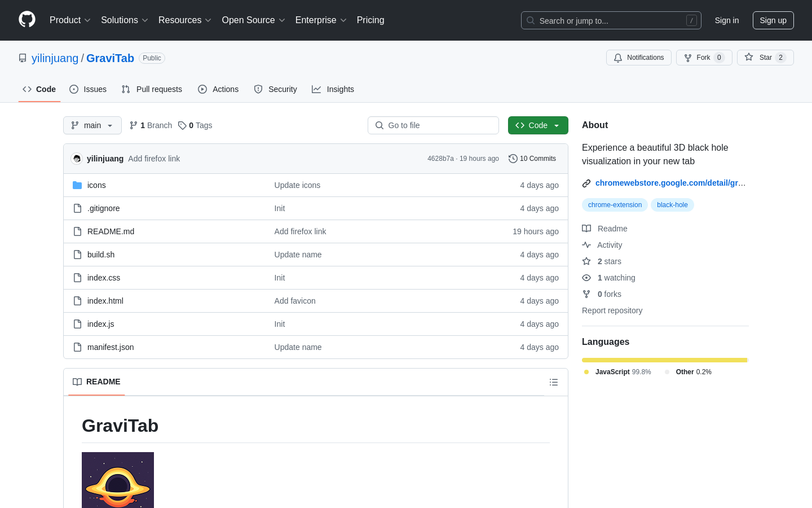Open the Pricing link

coord(370,20)
